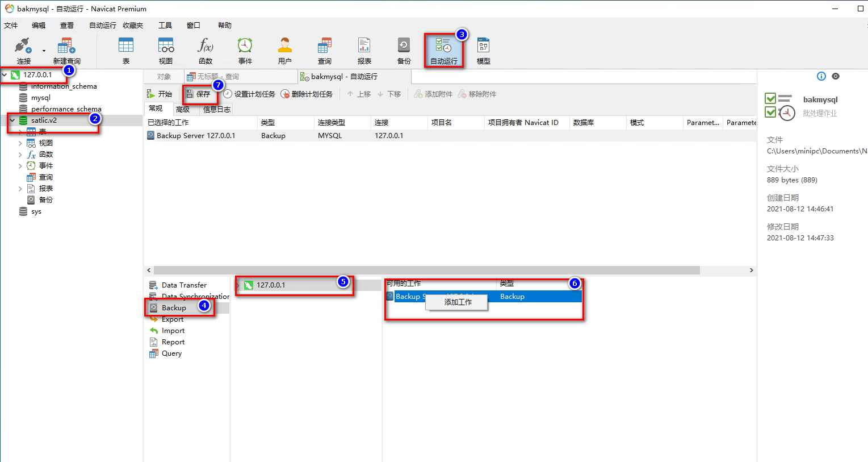Image resolution: width=868 pixels, height=462 pixels.
Task: Click horizontal scrollbar left arrow
Action: click(149, 270)
